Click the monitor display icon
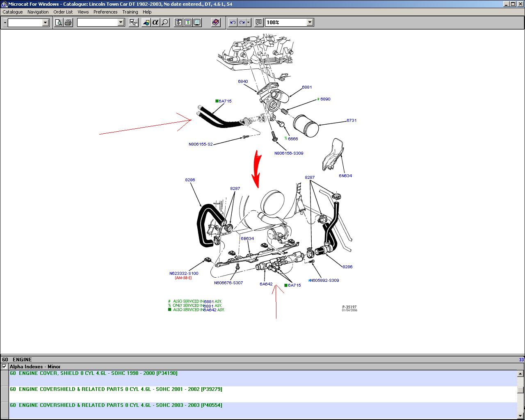 197,23
